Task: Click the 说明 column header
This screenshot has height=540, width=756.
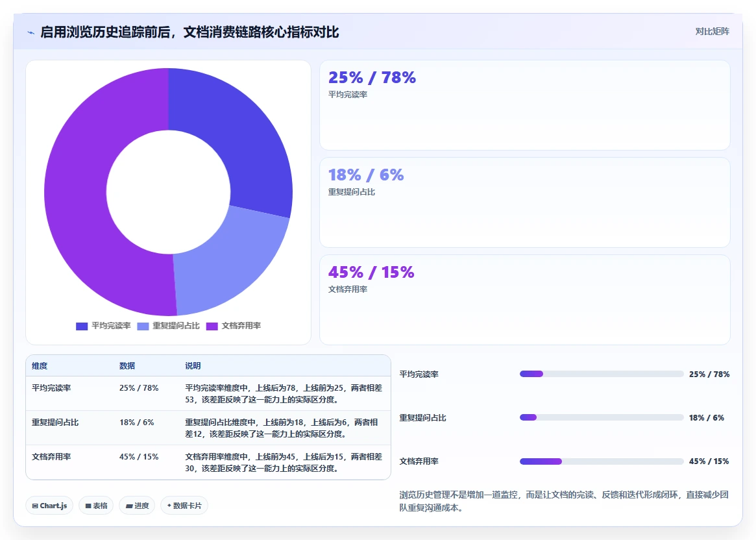Action: coord(193,366)
